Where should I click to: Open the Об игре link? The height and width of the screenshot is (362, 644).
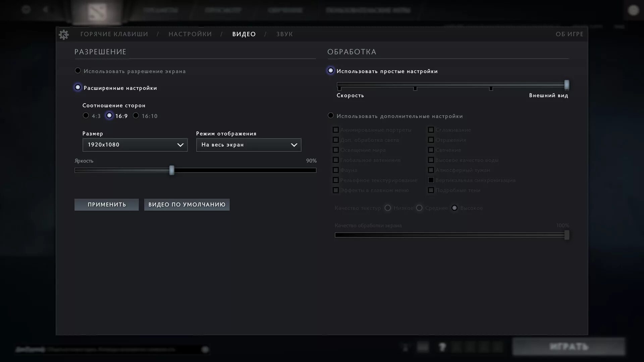click(x=569, y=34)
